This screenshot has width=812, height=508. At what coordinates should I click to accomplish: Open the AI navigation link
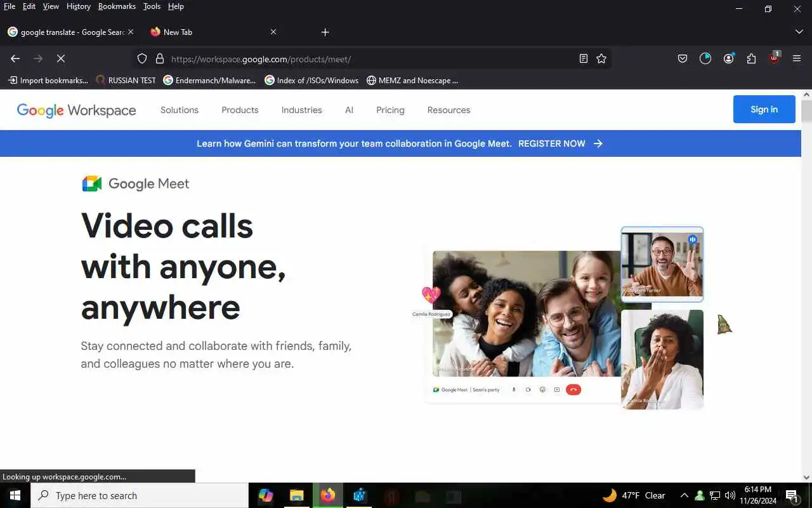click(349, 110)
